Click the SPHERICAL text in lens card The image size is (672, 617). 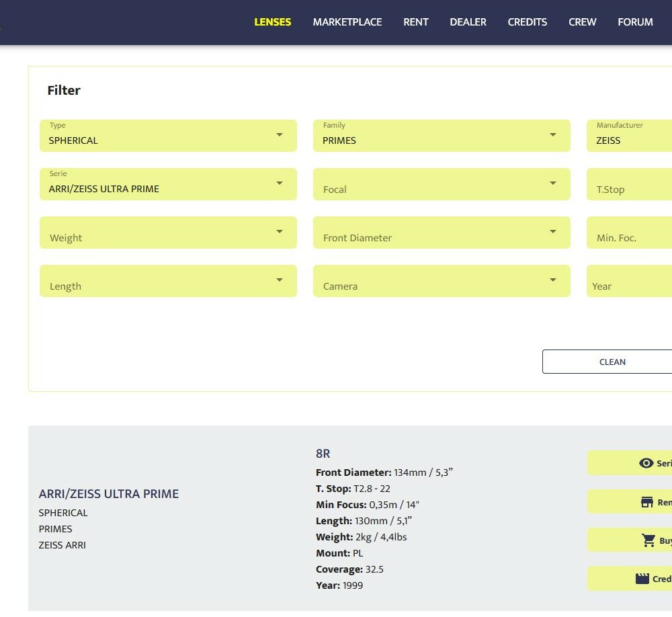(63, 513)
